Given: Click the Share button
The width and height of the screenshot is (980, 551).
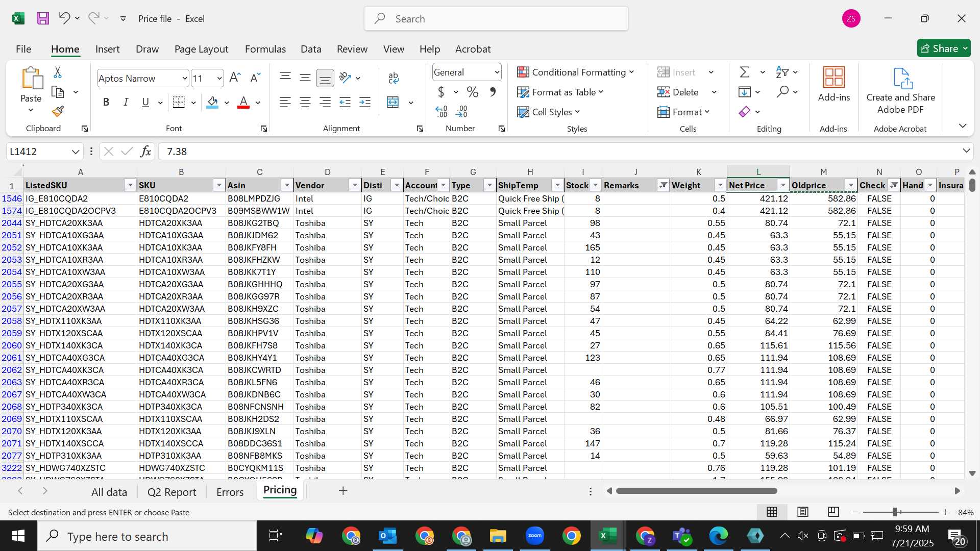Looking at the screenshot, I should point(944,48).
